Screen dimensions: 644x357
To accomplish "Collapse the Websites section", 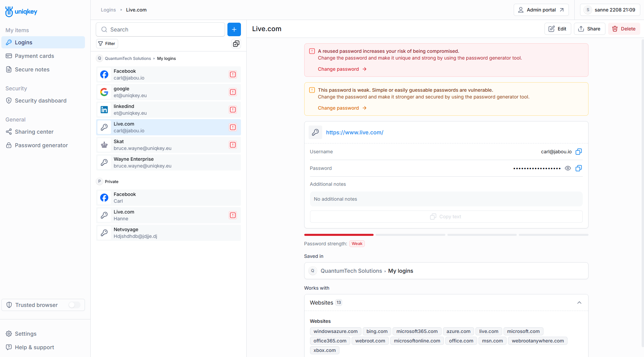I will (579, 303).
